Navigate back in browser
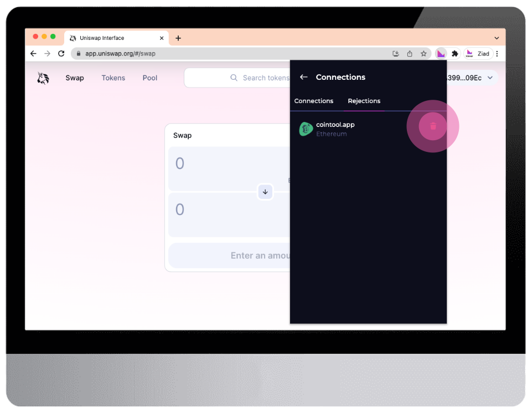Screen dimensions: 532x414 pyautogui.click(x=33, y=54)
